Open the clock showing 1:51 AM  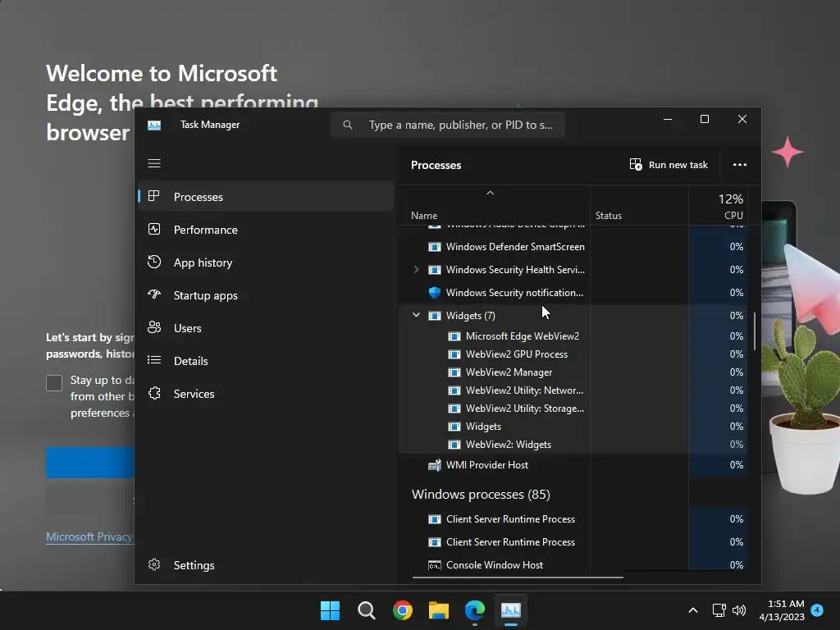(782, 610)
